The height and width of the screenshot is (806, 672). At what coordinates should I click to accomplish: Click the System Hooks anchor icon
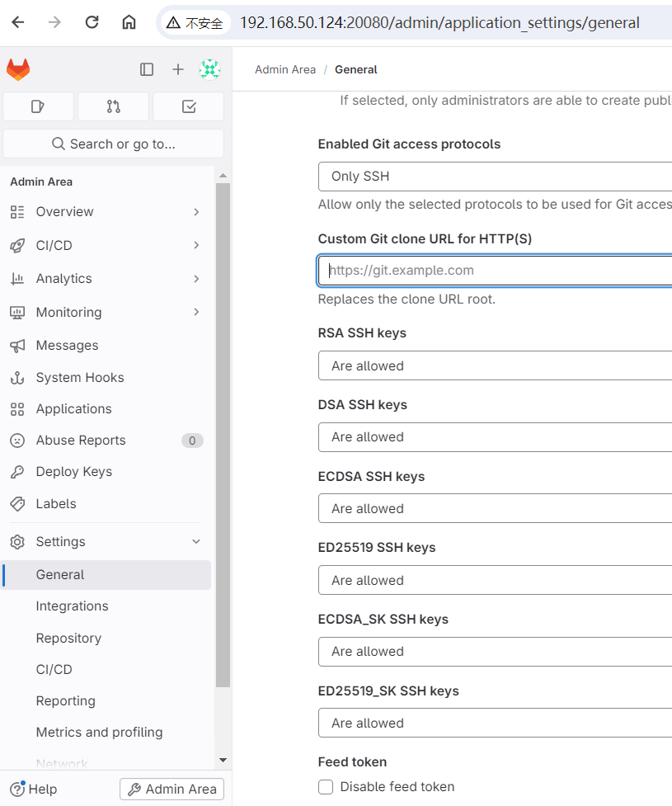(16, 377)
